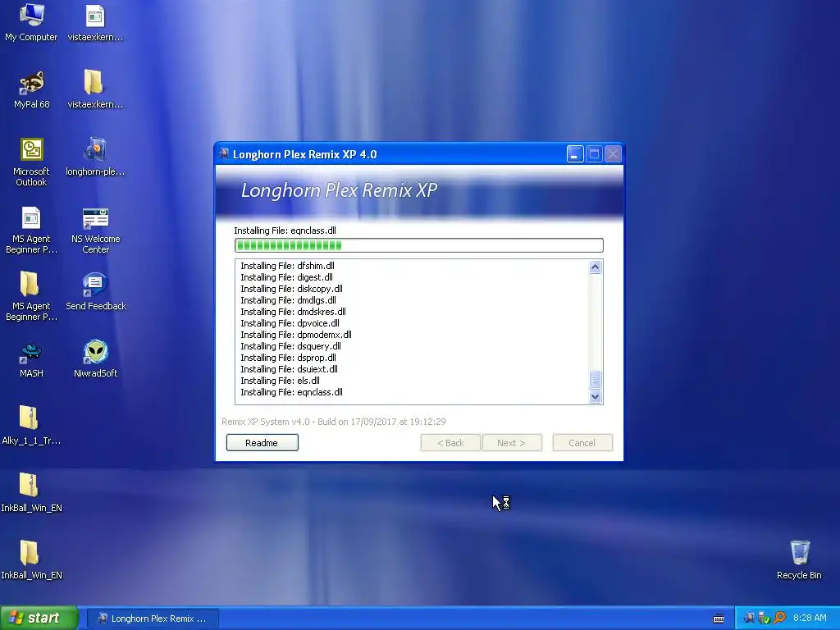Open the Windows start menu

(39, 618)
